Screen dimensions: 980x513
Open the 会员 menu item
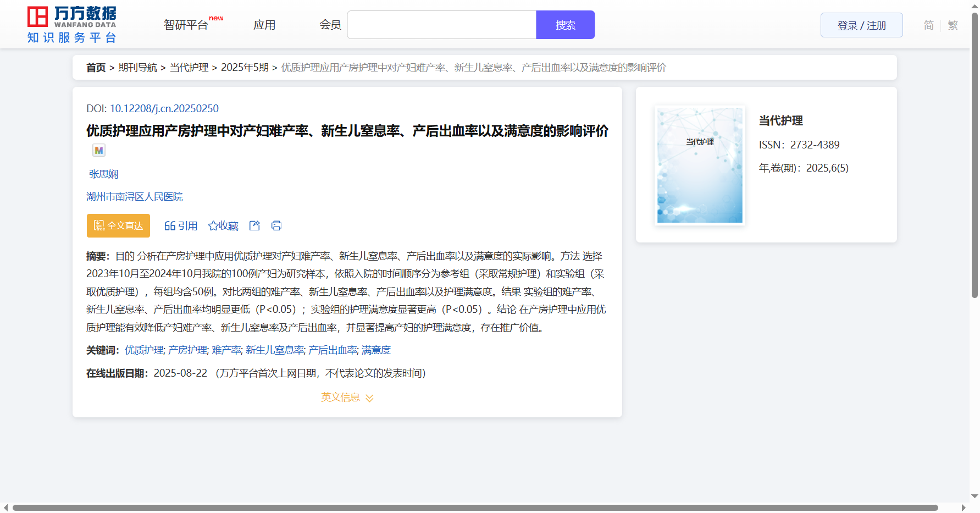[x=330, y=25]
